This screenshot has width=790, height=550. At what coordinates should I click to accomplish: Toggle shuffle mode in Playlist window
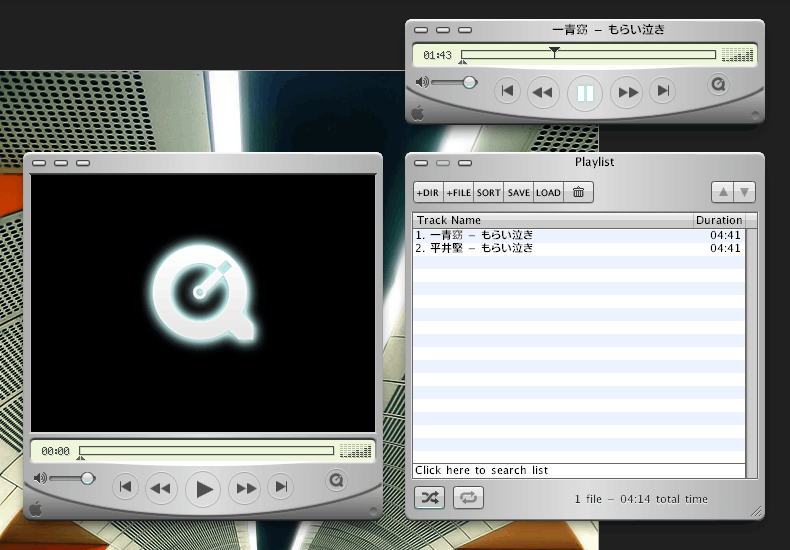point(429,498)
